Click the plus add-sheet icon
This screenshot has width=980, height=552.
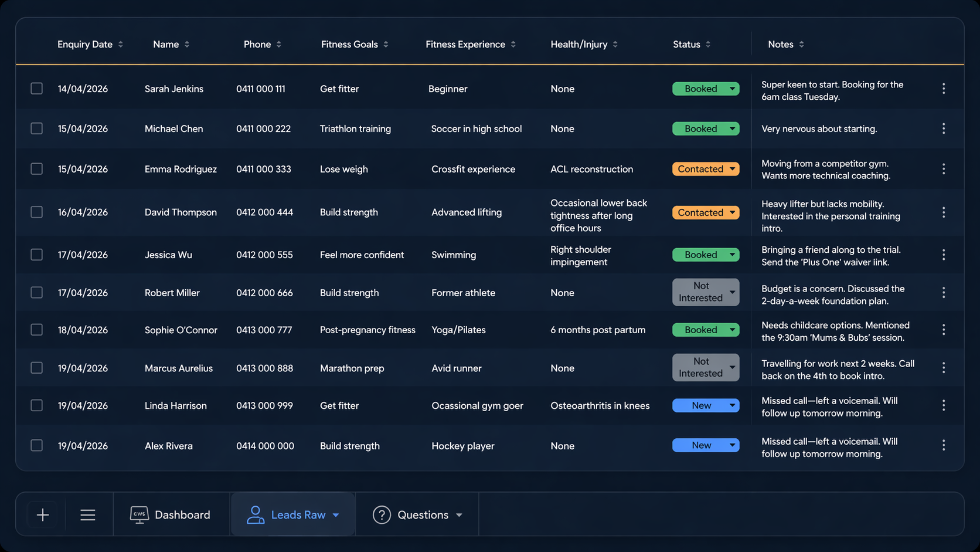pyautogui.click(x=43, y=515)
